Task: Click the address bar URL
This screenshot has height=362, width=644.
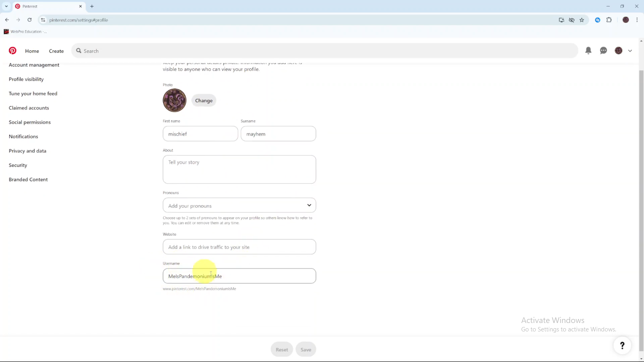Action: (78, 20)
